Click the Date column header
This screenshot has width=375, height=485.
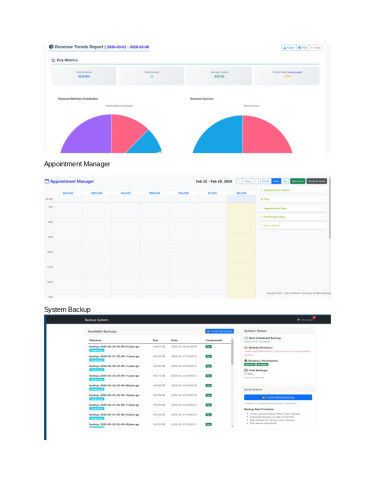pyautogui.click(x=174, y=340)
